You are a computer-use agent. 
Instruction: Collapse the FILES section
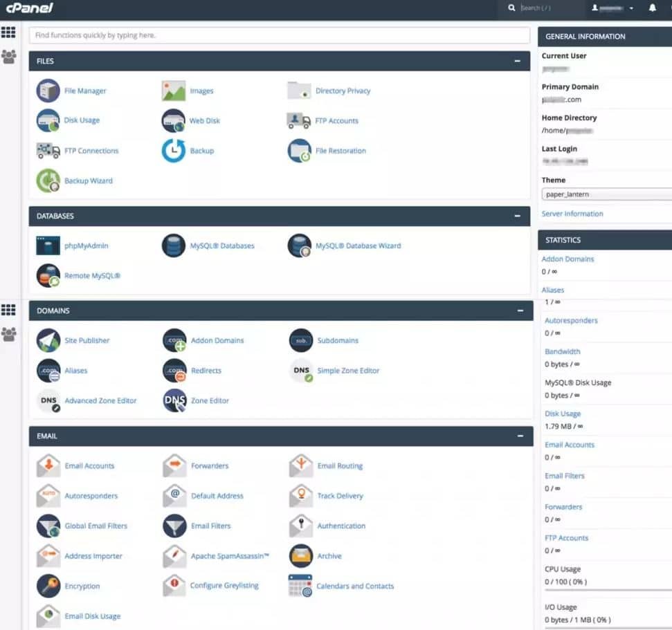click(517, 62)
